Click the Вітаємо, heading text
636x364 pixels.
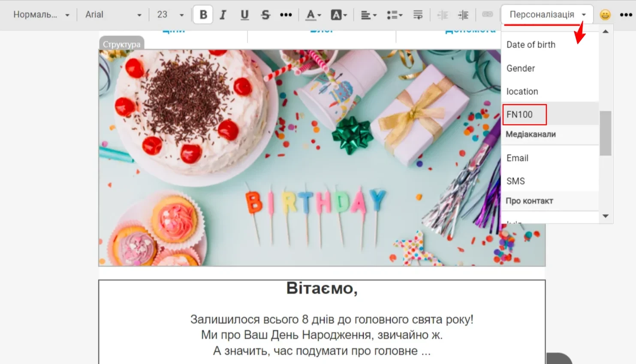[322, 289]
